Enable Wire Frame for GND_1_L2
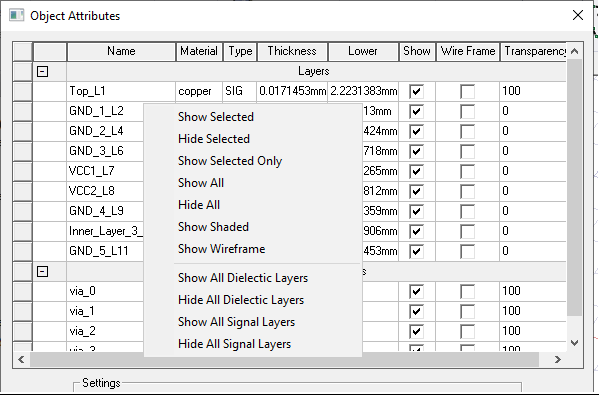 (468, 112)
